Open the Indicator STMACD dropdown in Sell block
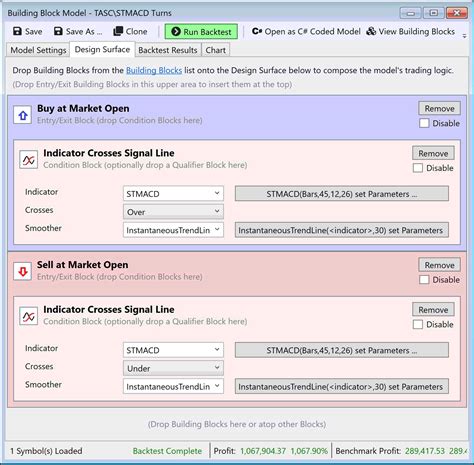 pyautogui.click(x=173, y=350)
